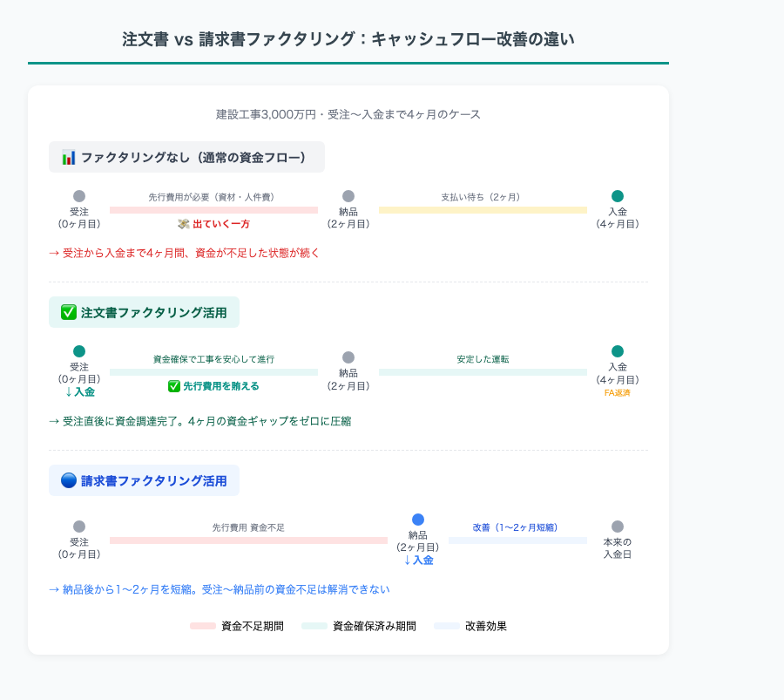
Task: Collapse the 注文書ファクタリング活用 section
Action: point(144,311)
